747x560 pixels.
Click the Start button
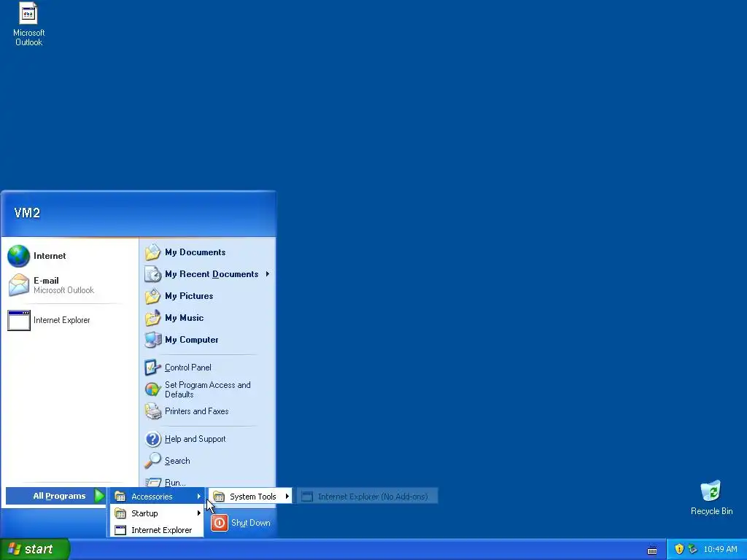click(x=34, y=549)
